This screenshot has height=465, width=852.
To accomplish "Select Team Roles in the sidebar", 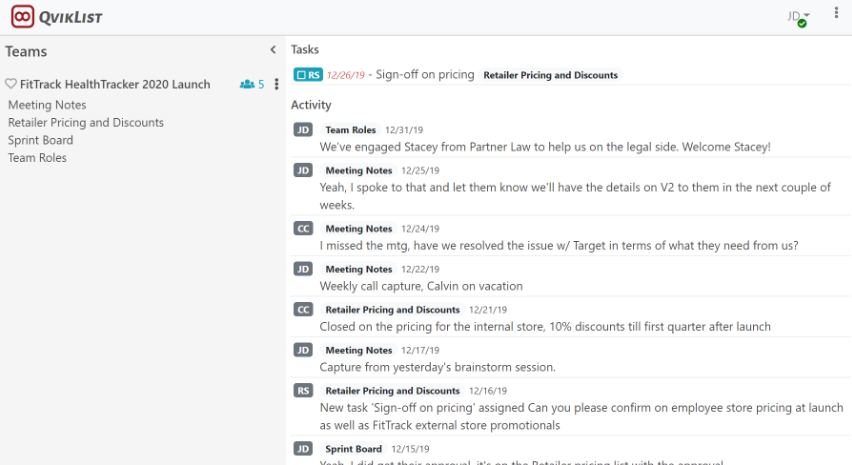I will [37, 158].
